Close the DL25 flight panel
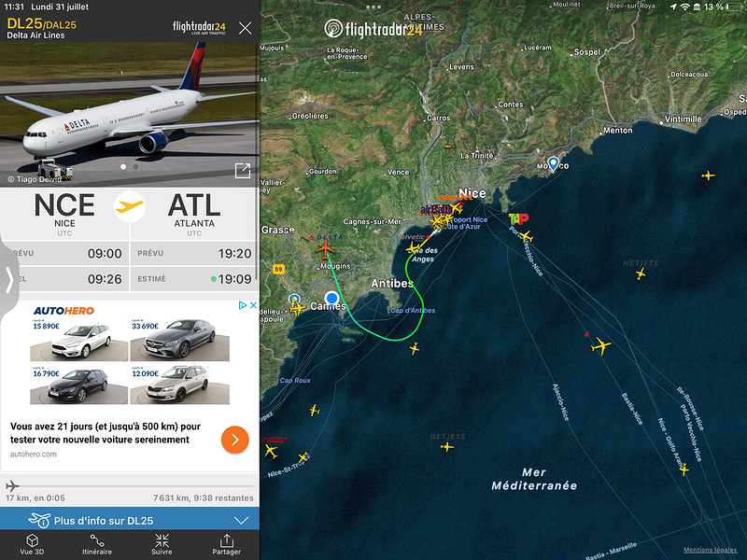 click(x=245, y=28)
